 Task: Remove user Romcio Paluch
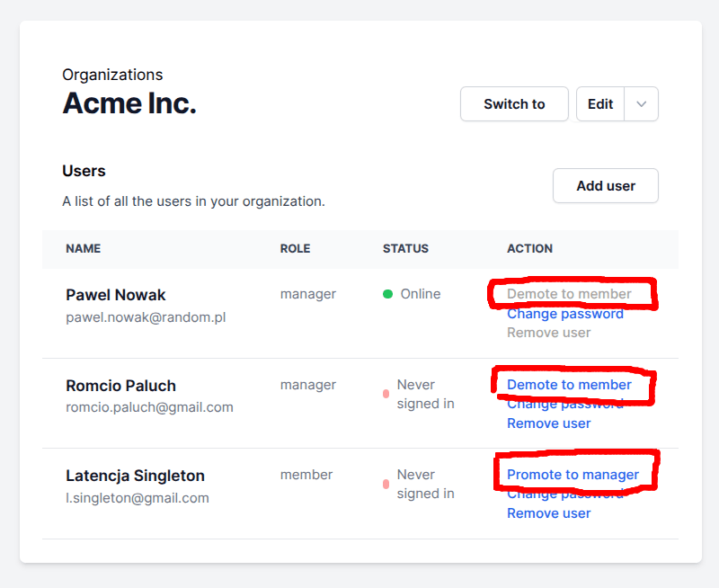(548, 423)
